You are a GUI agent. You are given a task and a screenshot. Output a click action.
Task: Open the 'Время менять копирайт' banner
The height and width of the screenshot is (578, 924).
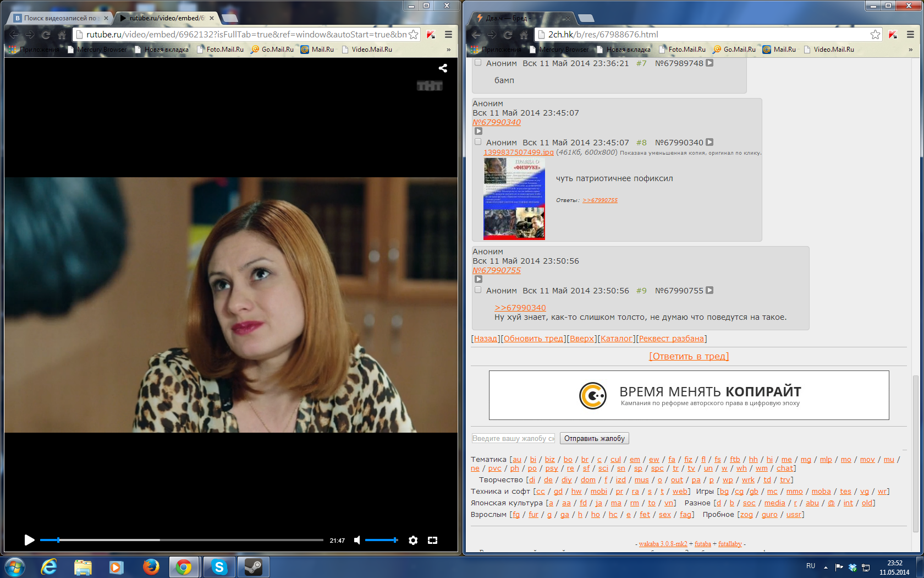[689, 395]
